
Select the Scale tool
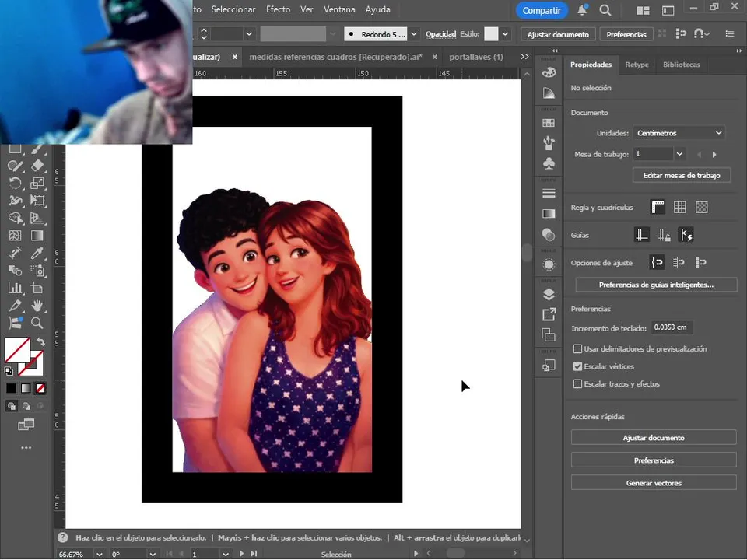(37, 183)
